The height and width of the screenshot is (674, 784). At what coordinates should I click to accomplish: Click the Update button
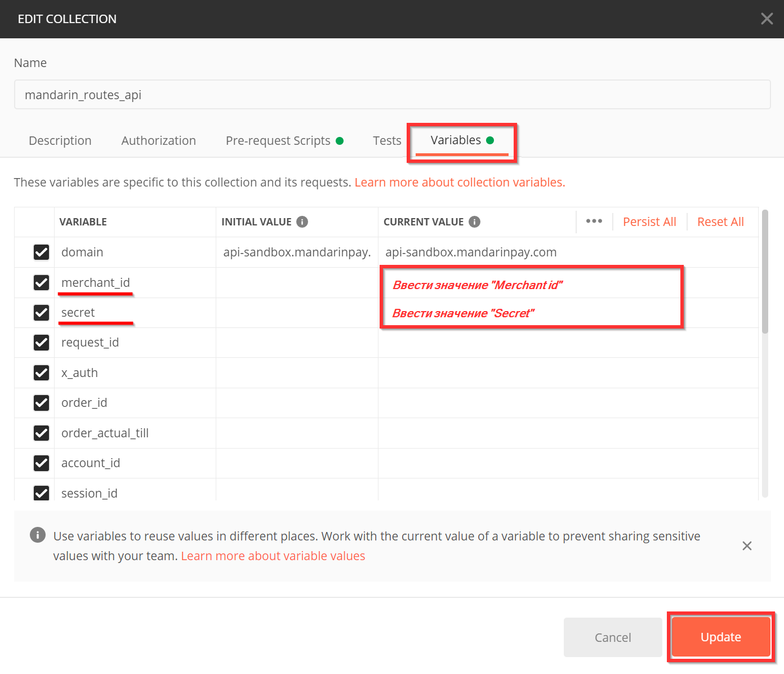(x=720, y=637)
